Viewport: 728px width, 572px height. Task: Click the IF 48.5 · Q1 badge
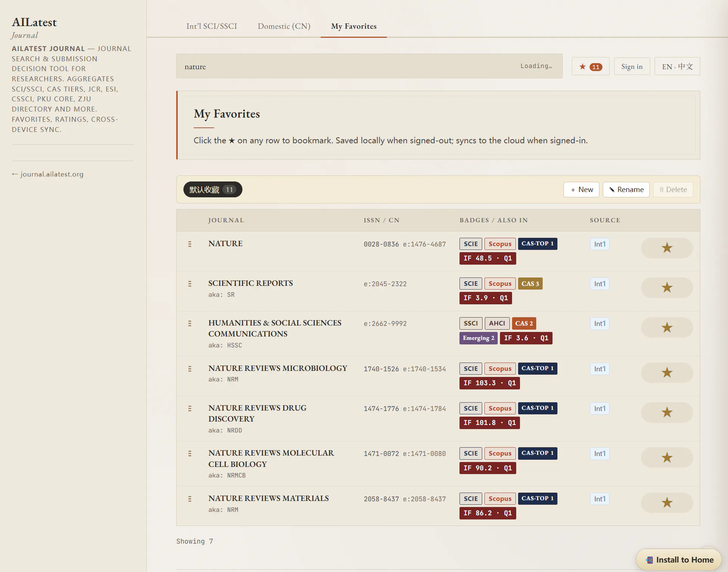click(487, 258)
